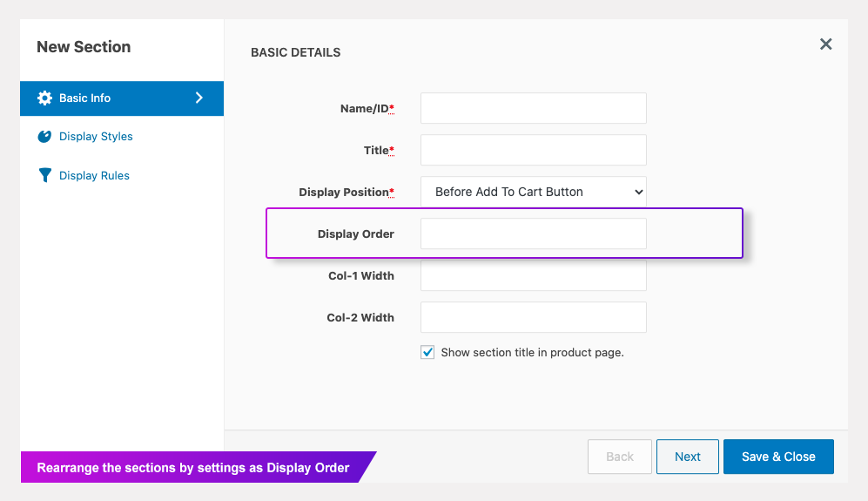868x501 pixels.
Task: Select the Col-1 Width input field
Action: point(533,275)
